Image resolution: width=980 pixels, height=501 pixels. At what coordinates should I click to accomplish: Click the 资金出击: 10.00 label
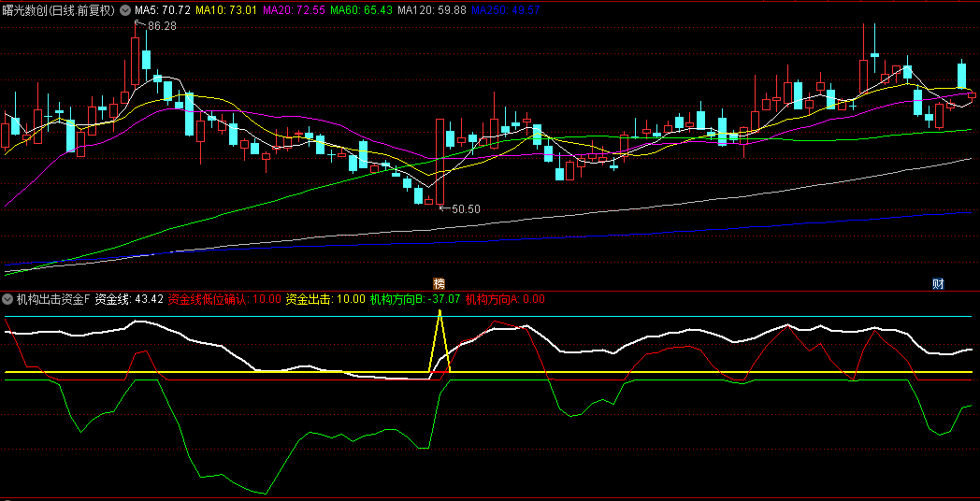coord(325,299)
